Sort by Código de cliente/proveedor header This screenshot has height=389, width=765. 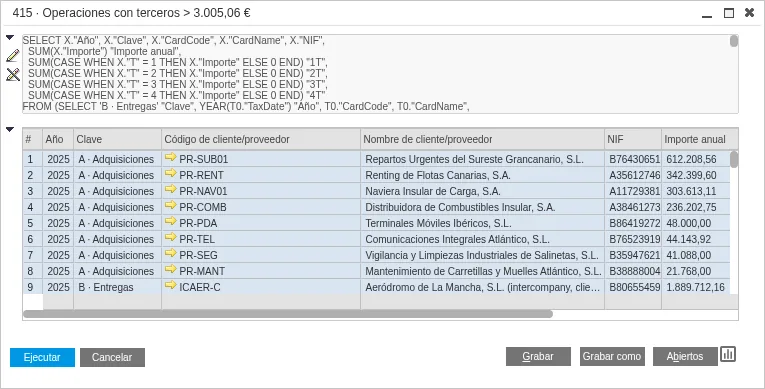261,139
